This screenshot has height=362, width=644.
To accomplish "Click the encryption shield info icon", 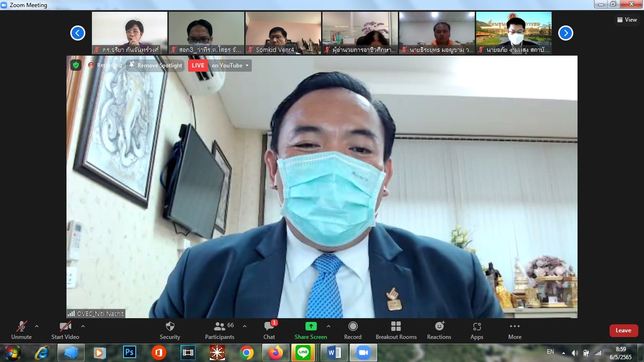I will click(76, 65).
